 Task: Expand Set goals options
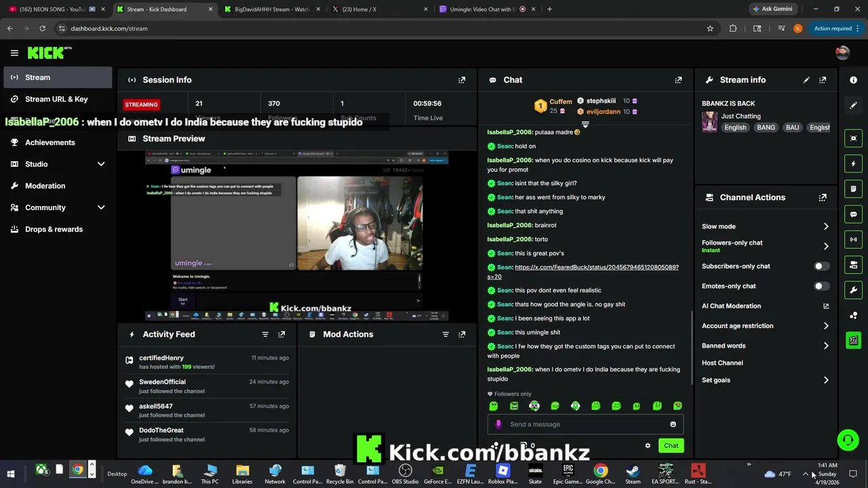[826, 380]
